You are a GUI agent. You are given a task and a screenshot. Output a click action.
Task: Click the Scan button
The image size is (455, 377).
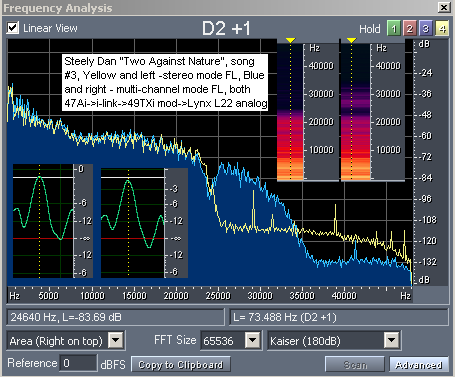click(355, 365)
